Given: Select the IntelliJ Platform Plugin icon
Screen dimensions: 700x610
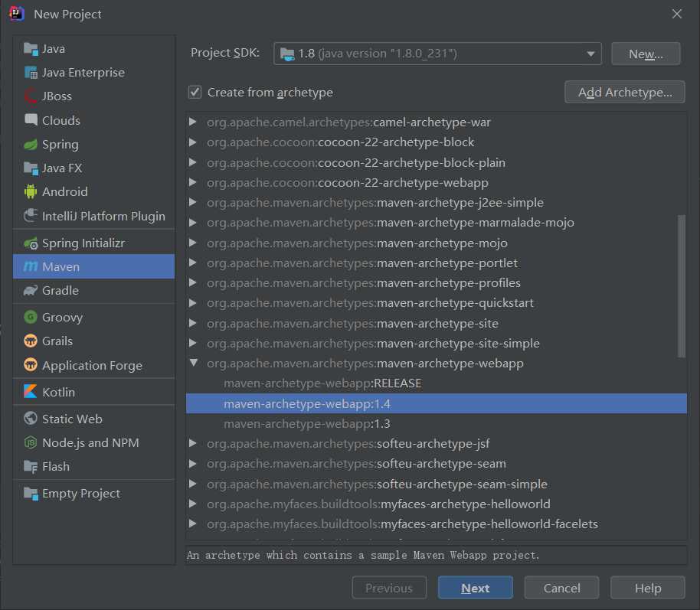Looking at the screenshot, I should [x=31, y=216].
